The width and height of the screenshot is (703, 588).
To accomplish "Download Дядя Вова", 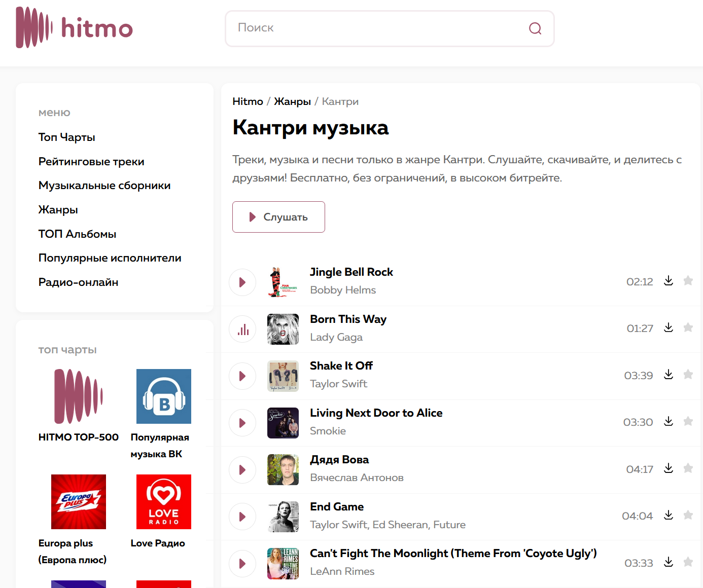I will [x=669, y=468].
